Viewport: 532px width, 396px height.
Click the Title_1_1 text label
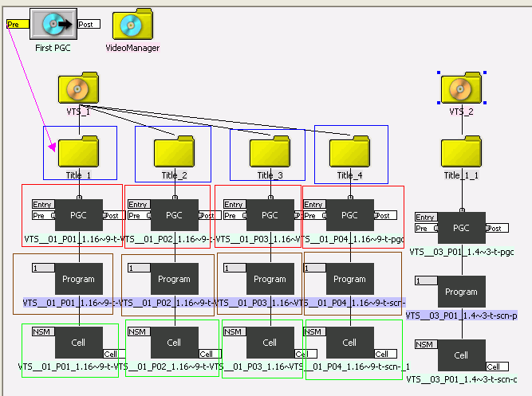coord(462,175)
